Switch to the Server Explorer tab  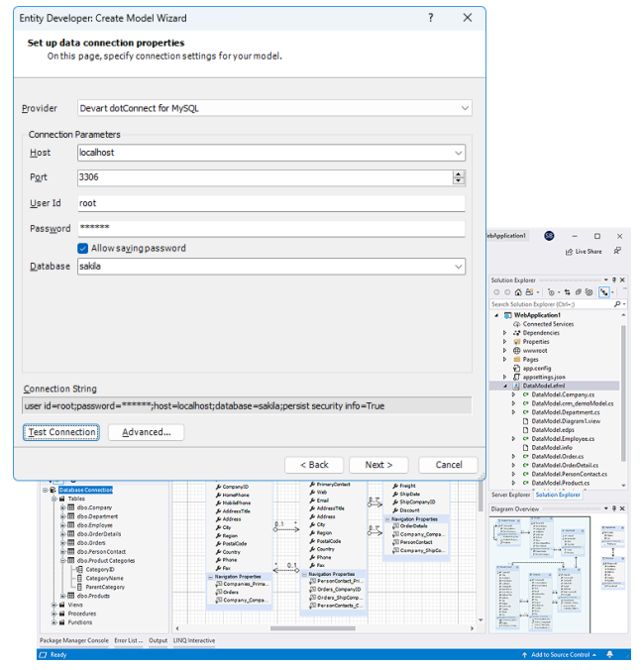pyautogui.click(x=510, y=495)
